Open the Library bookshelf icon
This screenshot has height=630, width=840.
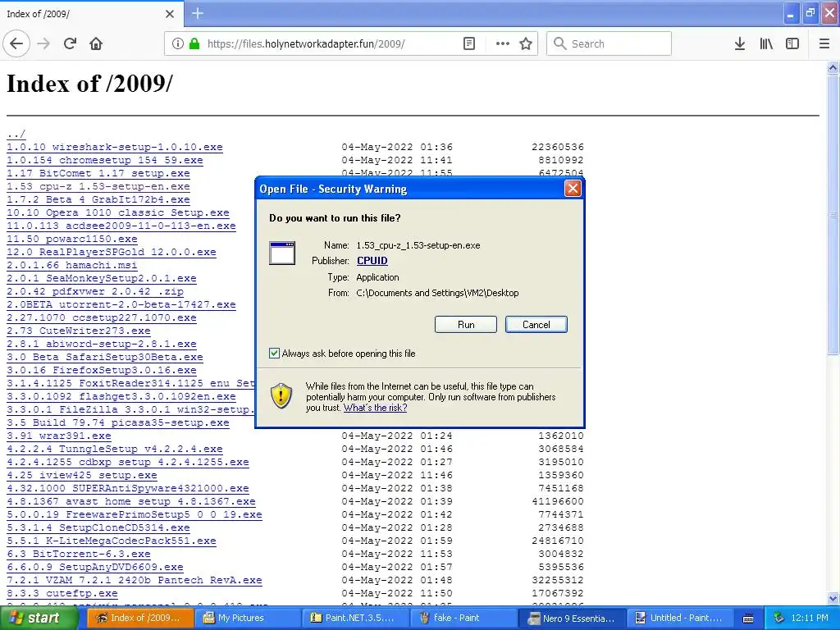click(766, 44)
